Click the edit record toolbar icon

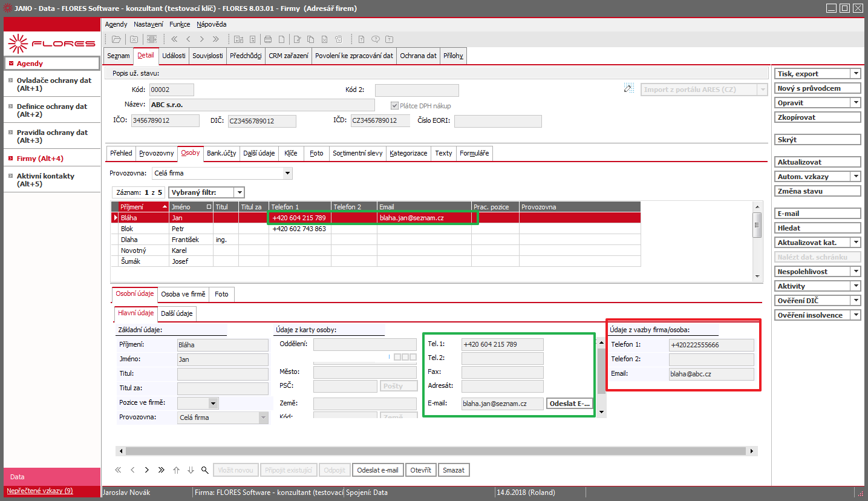coord(297,39)
